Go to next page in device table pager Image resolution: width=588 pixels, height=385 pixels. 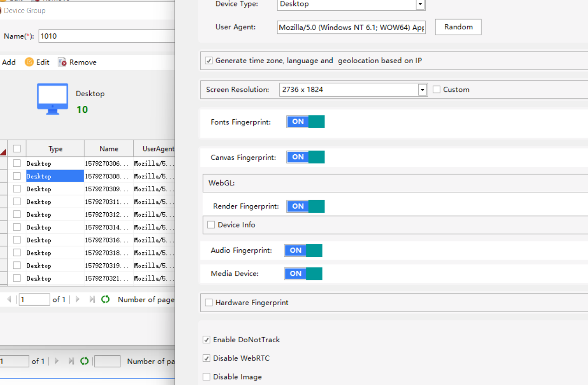coord(78,300)
